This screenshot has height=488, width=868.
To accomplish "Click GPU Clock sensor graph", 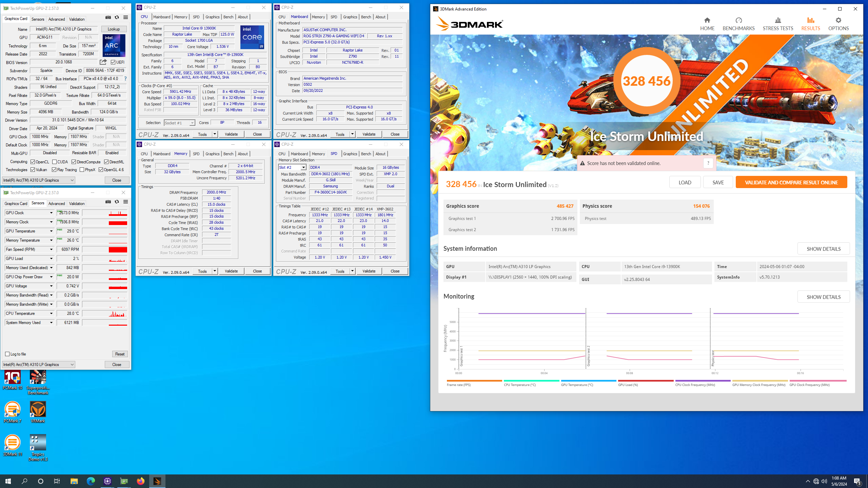I will [105, 213].
